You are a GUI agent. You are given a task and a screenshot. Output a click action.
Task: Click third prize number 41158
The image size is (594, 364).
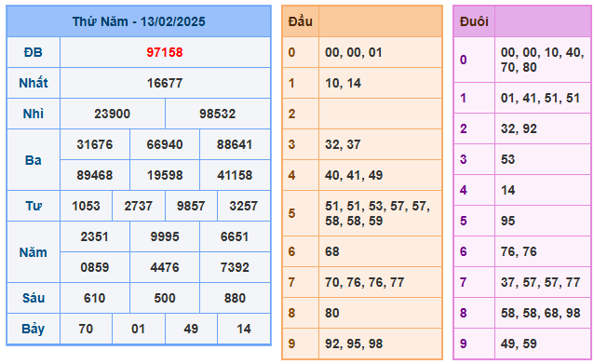point(235,175)
